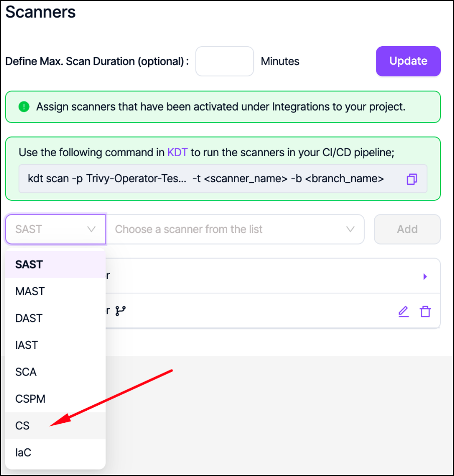Pick the CS scanner type
454x476 pixels.
pyautogui.click(x=23, y=426)
